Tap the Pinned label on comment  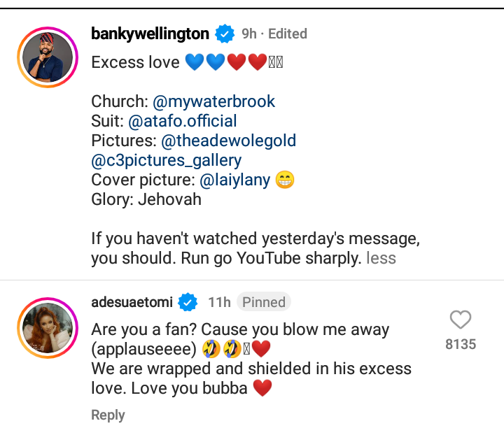[x=263, y=302]
